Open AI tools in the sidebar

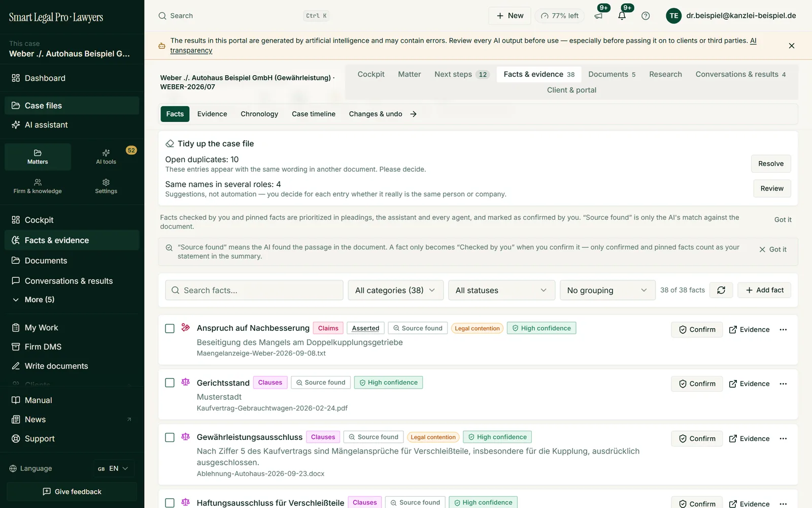106,156
